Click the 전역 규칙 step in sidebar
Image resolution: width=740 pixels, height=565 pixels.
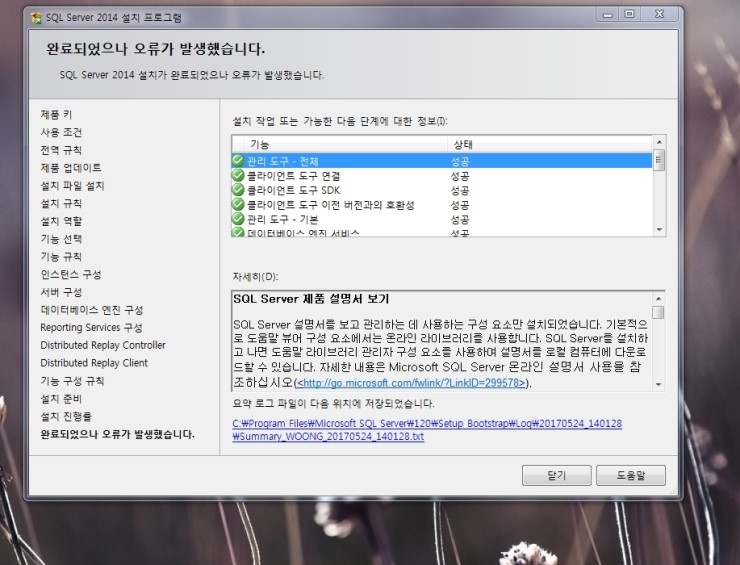point(61,150)
